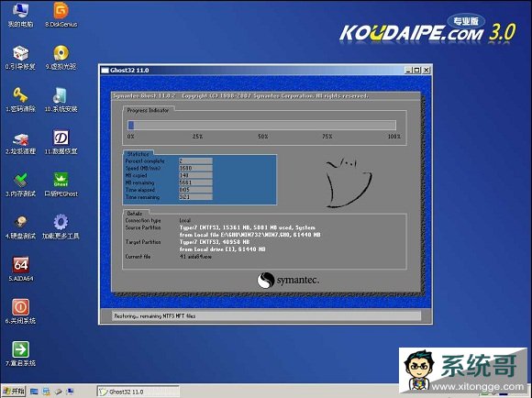532x398 pixels.
Task: Click the last quick launch computer icon
Action: [x=71, y=392]
